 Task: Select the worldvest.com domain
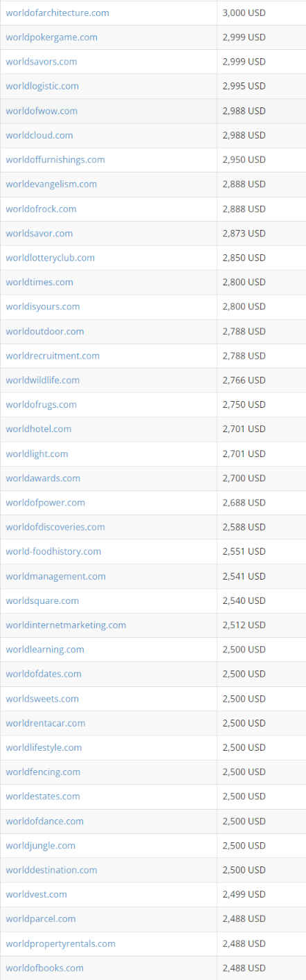(37, 894)
